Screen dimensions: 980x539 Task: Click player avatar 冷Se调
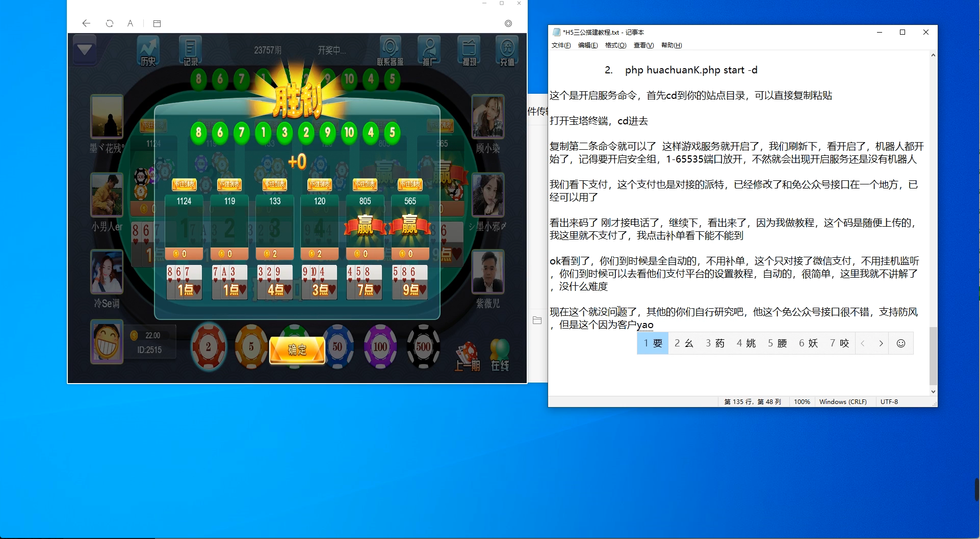pyautogui.click(x=107, y=272)
